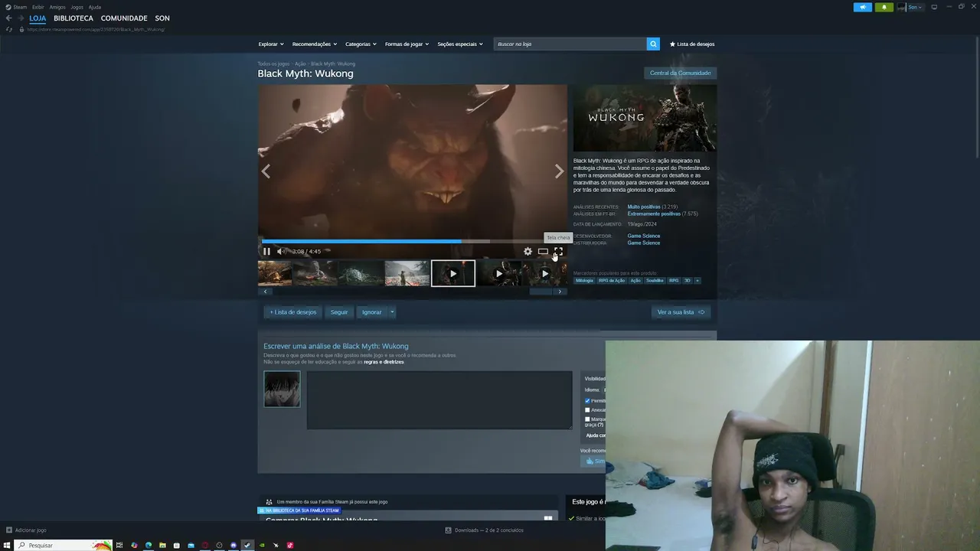980x551 pixels.
Task: Open the Mail app in the taskbar
Action: click(x=191, y=545)
